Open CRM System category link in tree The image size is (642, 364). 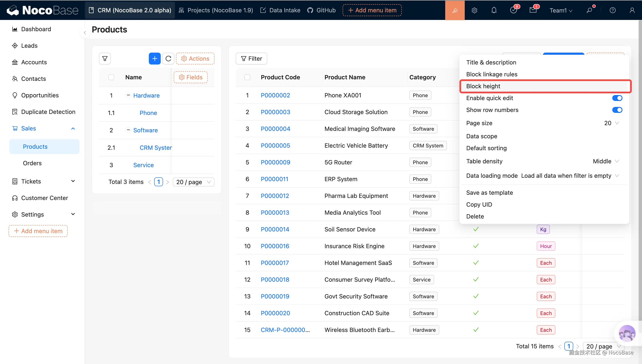coord(156,147)
